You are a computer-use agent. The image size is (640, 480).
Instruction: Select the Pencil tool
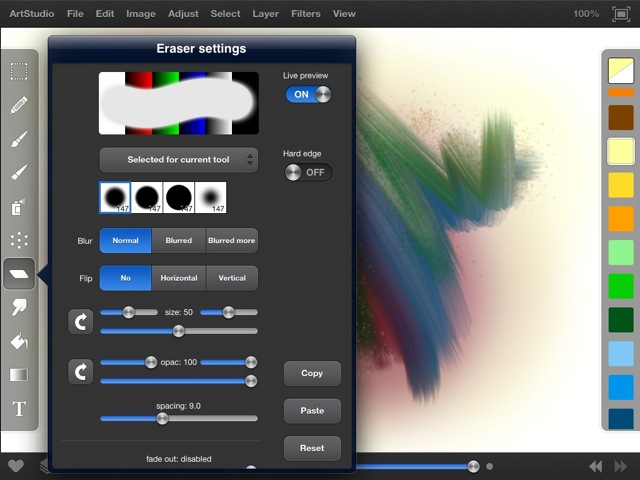point(19,105)
